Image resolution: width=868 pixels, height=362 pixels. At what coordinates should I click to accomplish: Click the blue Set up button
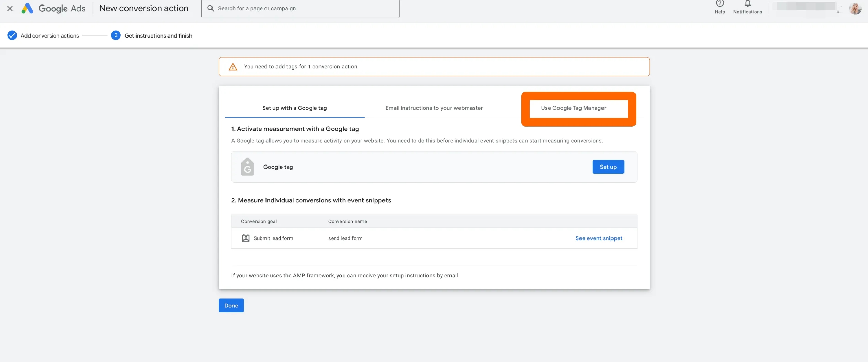(x=608, y=167)
